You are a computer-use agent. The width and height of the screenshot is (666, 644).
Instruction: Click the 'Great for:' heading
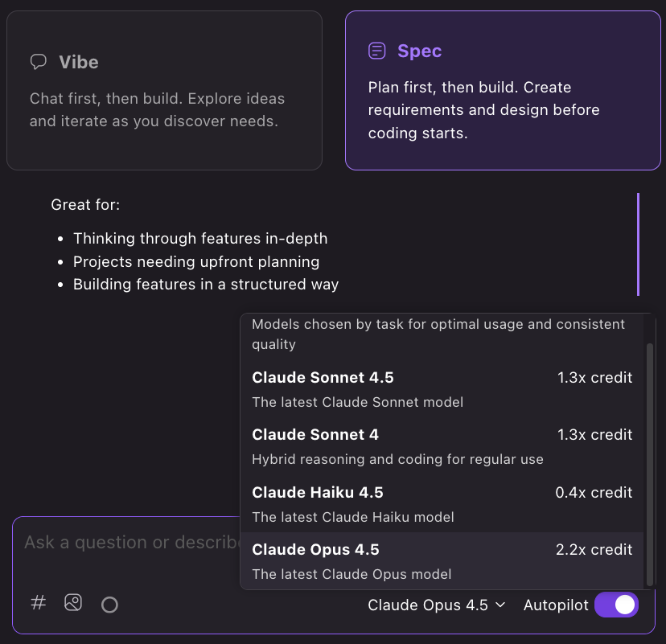85,205
